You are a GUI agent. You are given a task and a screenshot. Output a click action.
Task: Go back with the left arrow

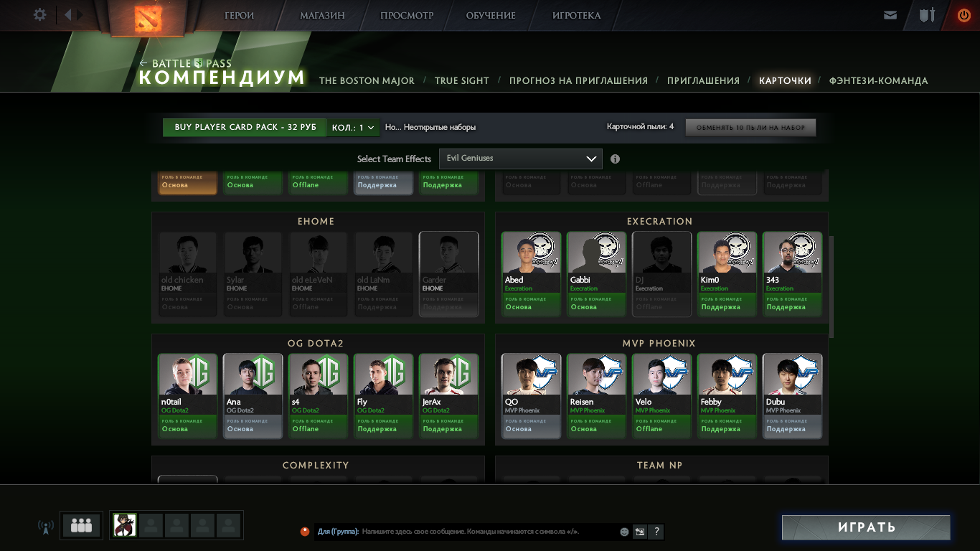click(x=68, y=14)
